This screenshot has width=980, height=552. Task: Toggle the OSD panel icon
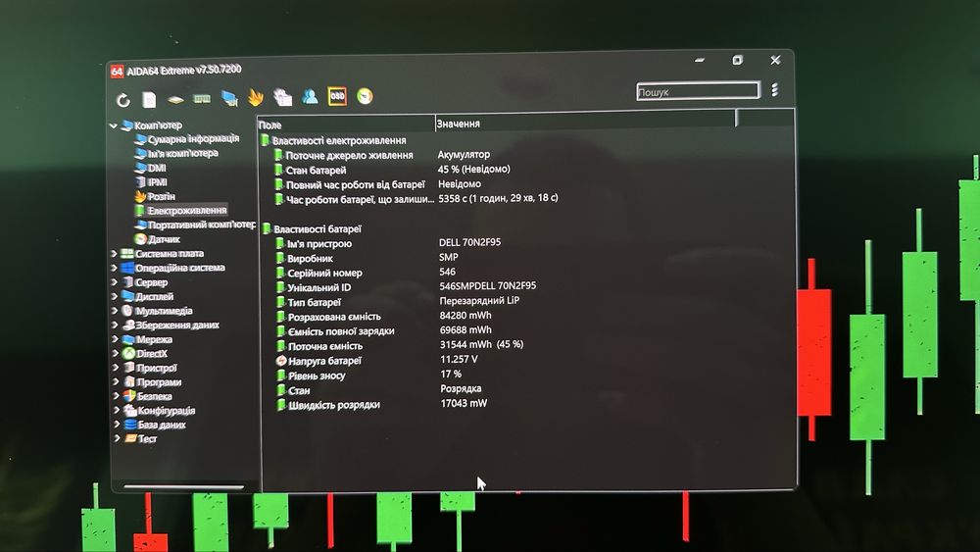(337, 96)
